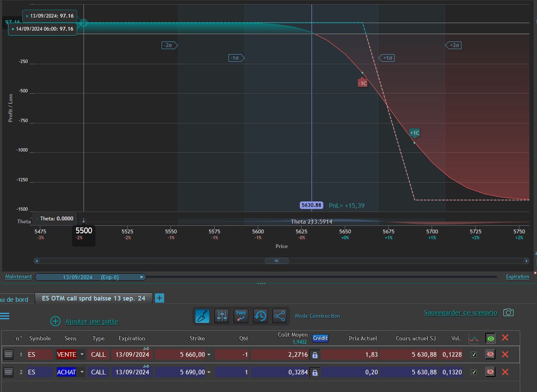This screenshot has height=392, width=537.
Task: Click the -1C marker on the chart
Action: pyautogui.click(x=362, y=83)
